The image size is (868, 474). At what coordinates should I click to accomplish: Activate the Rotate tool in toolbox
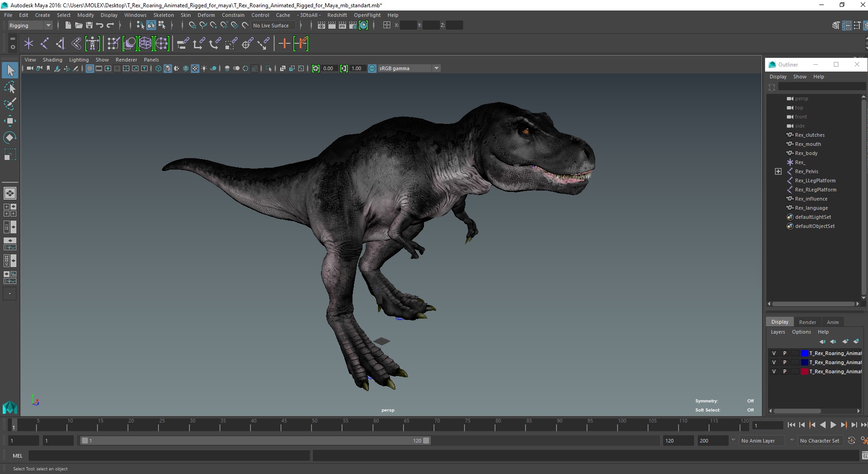click(x=10, y=138)
